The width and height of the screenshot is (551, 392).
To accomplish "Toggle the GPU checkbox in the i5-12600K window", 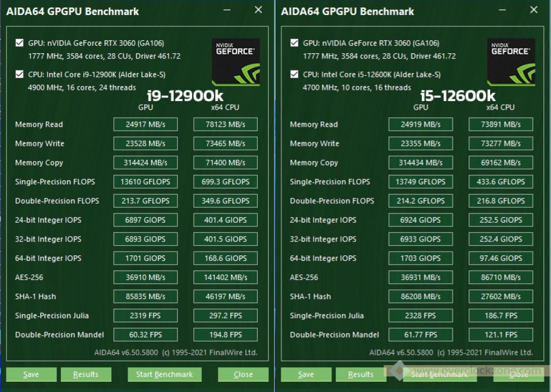I will (294, 43).
